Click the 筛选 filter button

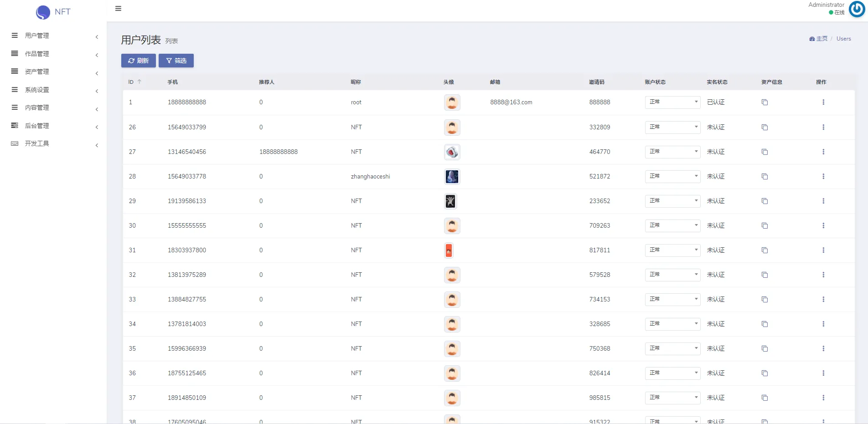pyautogui.click(x=176, y=61)
